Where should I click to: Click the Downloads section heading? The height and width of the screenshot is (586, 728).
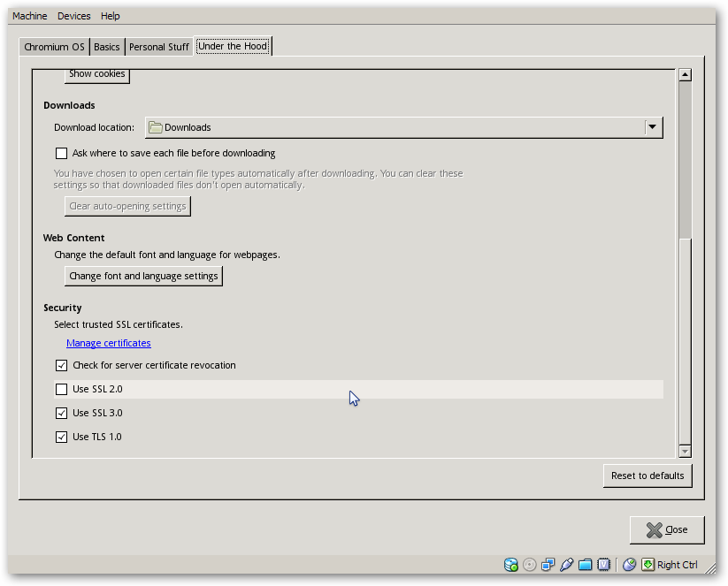[x=69, y=105]
